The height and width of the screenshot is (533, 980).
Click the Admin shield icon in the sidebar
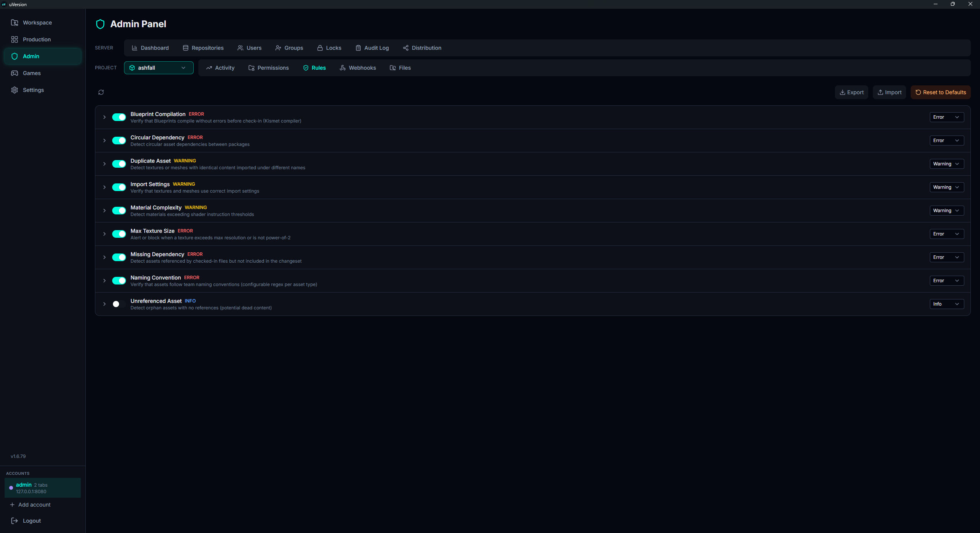coord(15,56)
